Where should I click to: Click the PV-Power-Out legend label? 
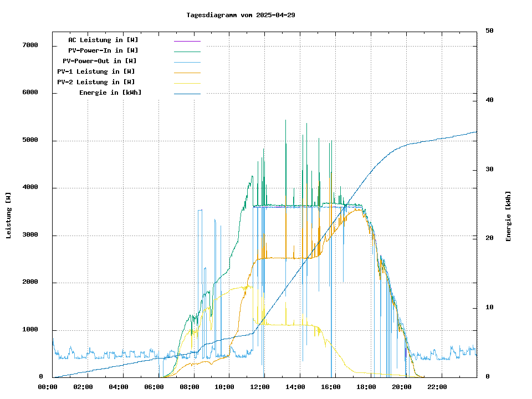(100, 61)
